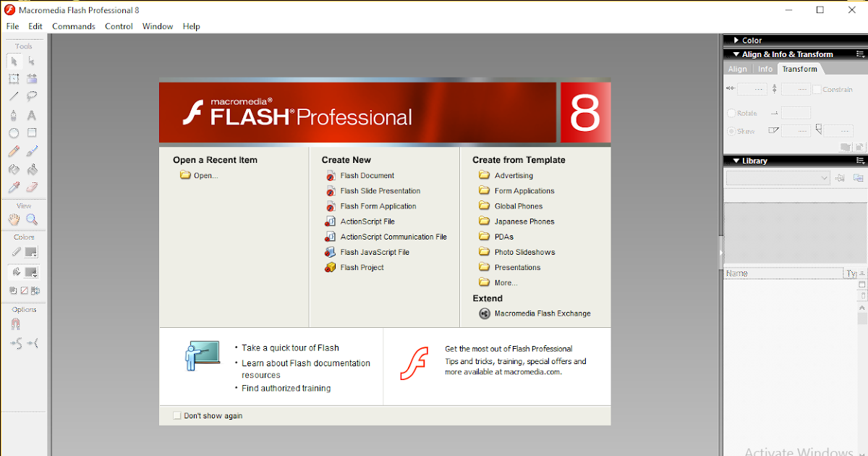Open the Help menu
Screen dimensions: 868x456
192,26
